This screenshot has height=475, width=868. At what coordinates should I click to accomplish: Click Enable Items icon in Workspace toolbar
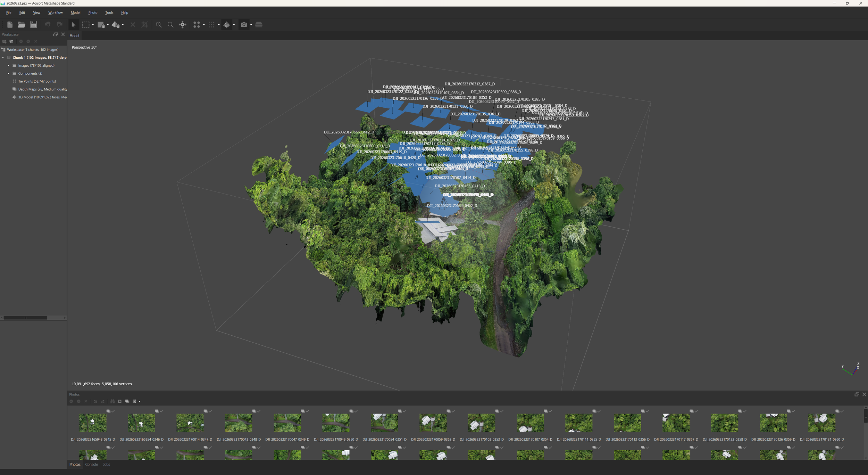21,41
